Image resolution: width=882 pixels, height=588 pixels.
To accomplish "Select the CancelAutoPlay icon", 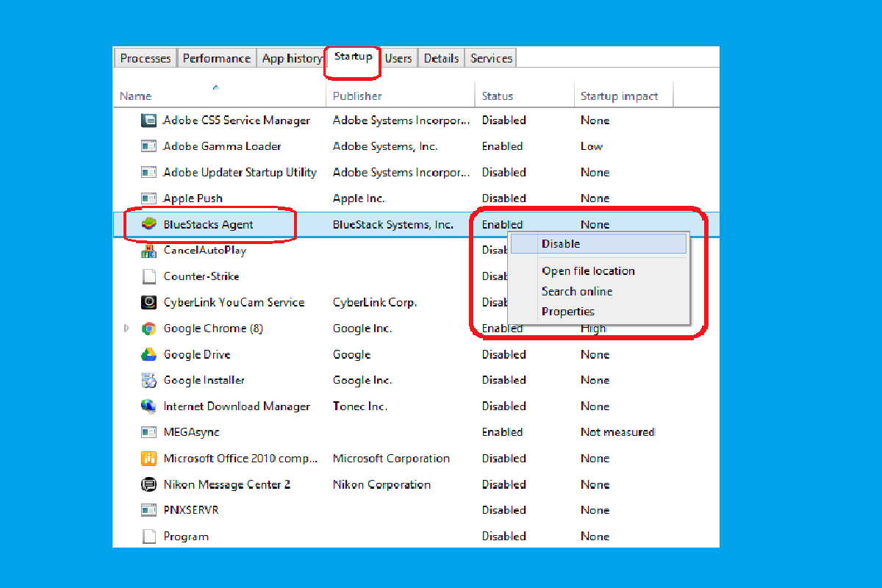I will 148,251.
